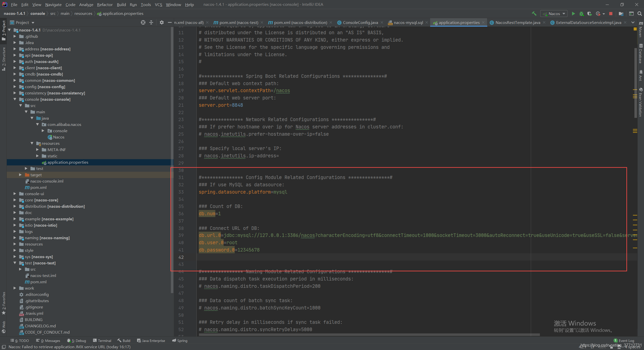Viewport: 644px width, 350px height.
Task: Click the editor horizontal scrollbar
Action: tap(369, 335)
